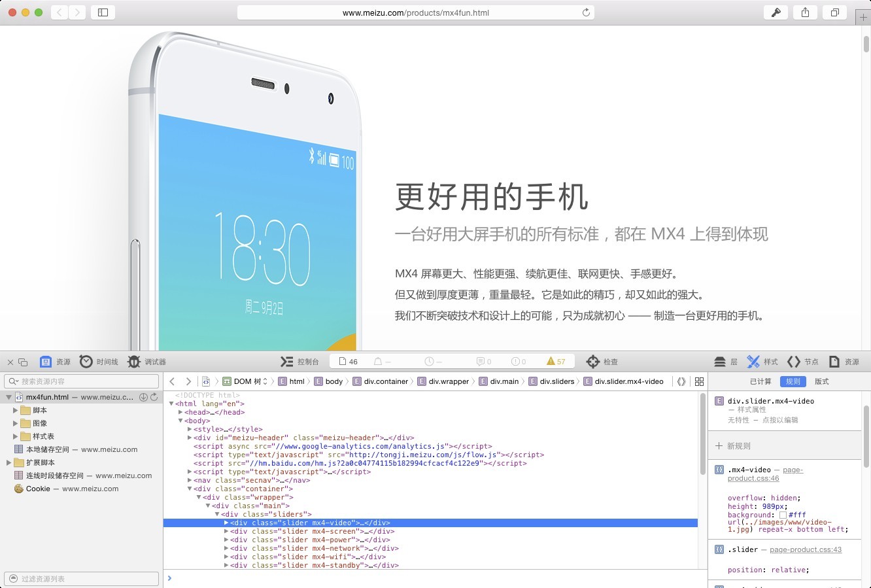Select div.sliders in DOM breadcrumb
Image resolution: width=871 pixels, height=588 pixels.
click(551, 381)
